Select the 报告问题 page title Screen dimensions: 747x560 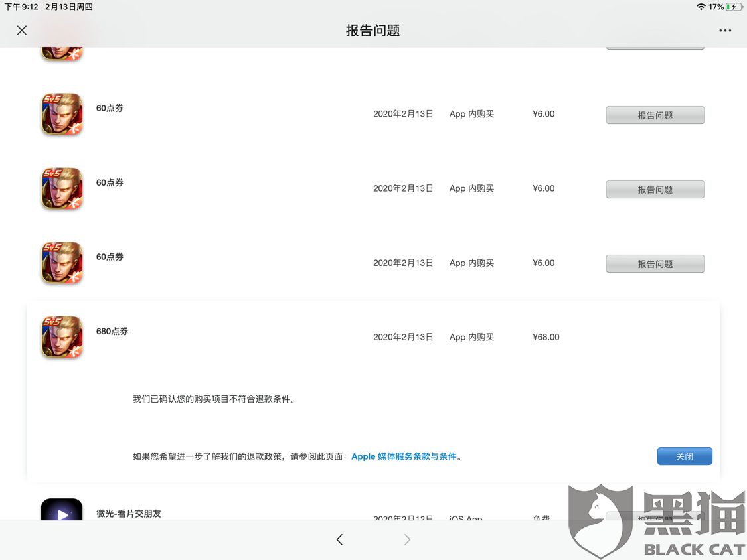point(373,31)
